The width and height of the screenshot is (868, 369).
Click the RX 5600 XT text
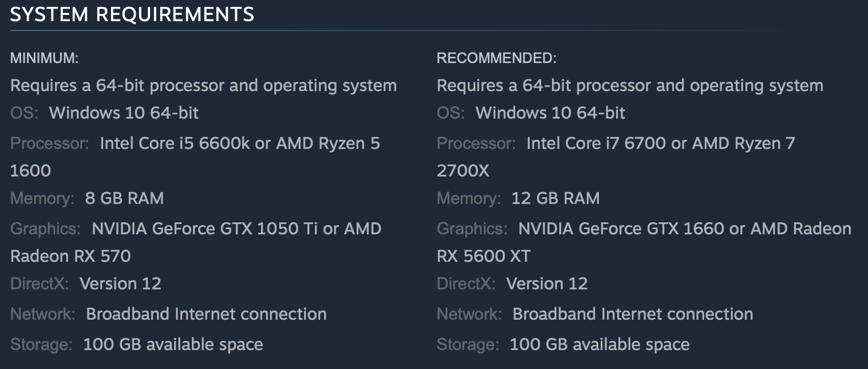[484, 256]
